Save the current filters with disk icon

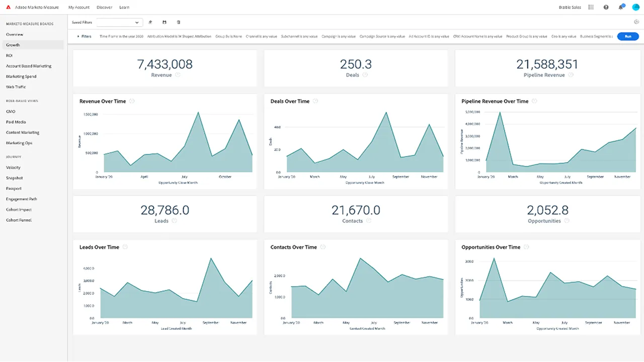[164, 22]
